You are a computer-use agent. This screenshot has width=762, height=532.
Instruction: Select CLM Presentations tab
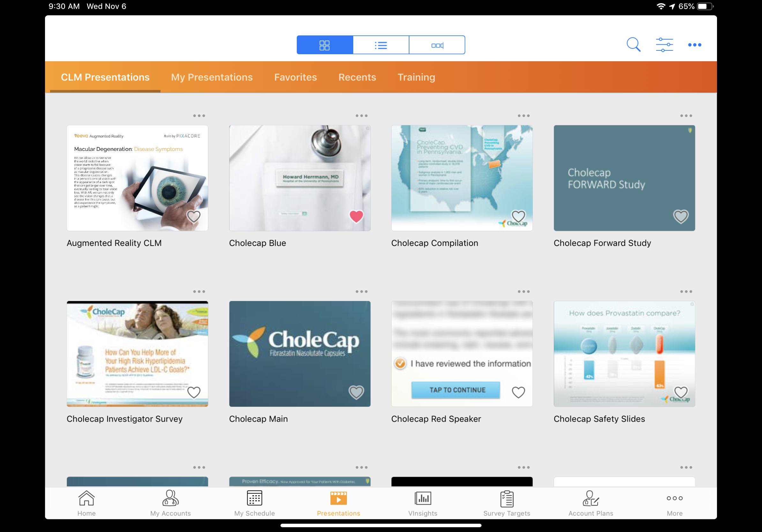click(105, 77)
